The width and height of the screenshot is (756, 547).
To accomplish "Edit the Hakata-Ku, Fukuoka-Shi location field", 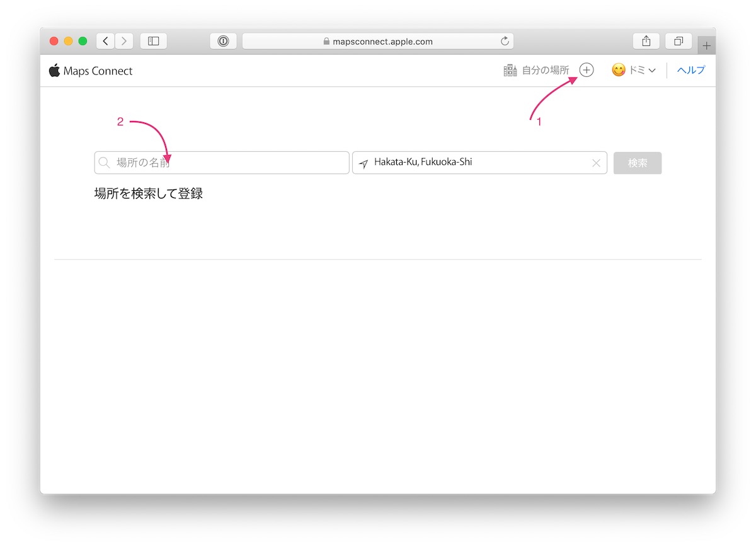I will click(480, 163).
